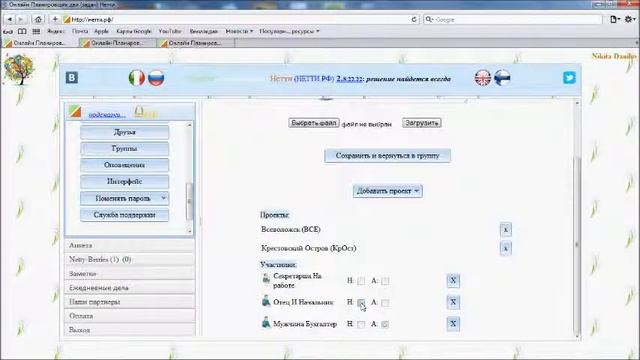Toggle H checkbox for Мужчина Бухгалтер
The width and height of the screenshot is (640, 360).
[x=361, y=324]
